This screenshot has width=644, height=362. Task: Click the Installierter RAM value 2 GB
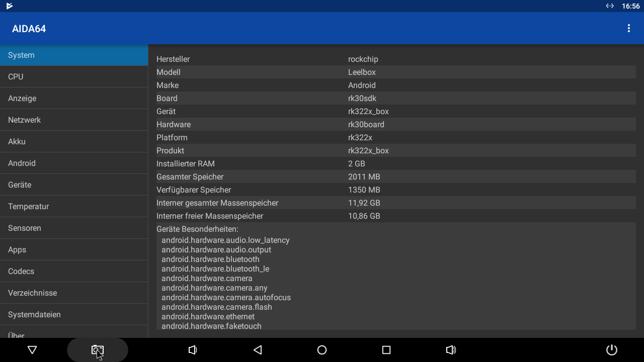(x=357, y=164)
